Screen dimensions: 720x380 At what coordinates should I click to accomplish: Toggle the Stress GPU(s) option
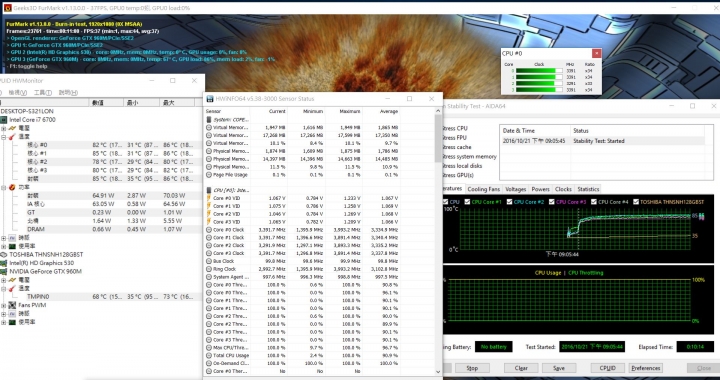tap(457, 175)
